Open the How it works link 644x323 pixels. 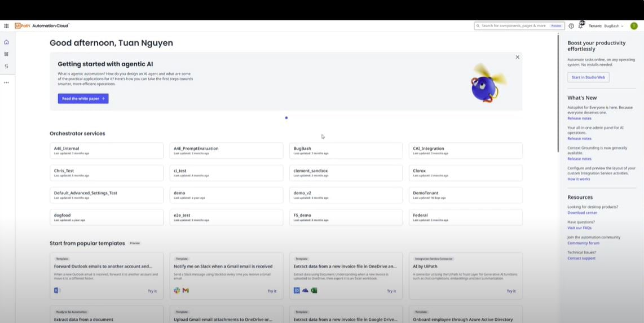click(x=579, y=179)
